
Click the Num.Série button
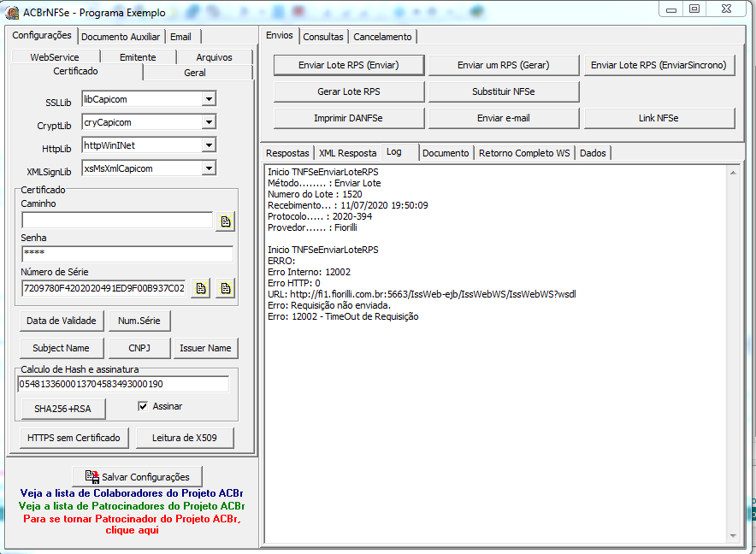(x=139, y=321)
